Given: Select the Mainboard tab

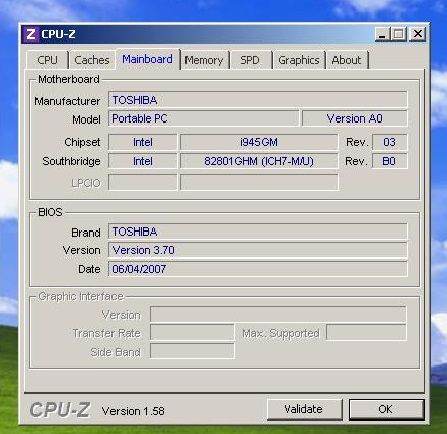Looking at the screenshot, I should coord(147,59).
